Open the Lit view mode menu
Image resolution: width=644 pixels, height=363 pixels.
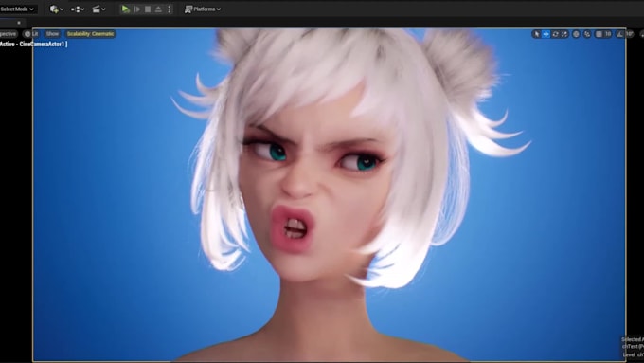point(31,34)
